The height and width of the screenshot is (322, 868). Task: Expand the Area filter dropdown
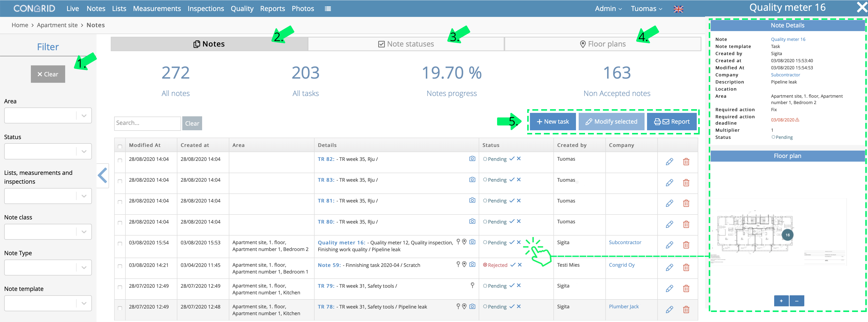pos(48,116)
